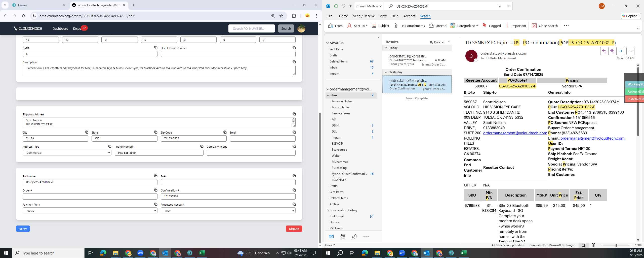Click the blue Verify button
This screenshot has width=644, height=258.
coord(23,229)
